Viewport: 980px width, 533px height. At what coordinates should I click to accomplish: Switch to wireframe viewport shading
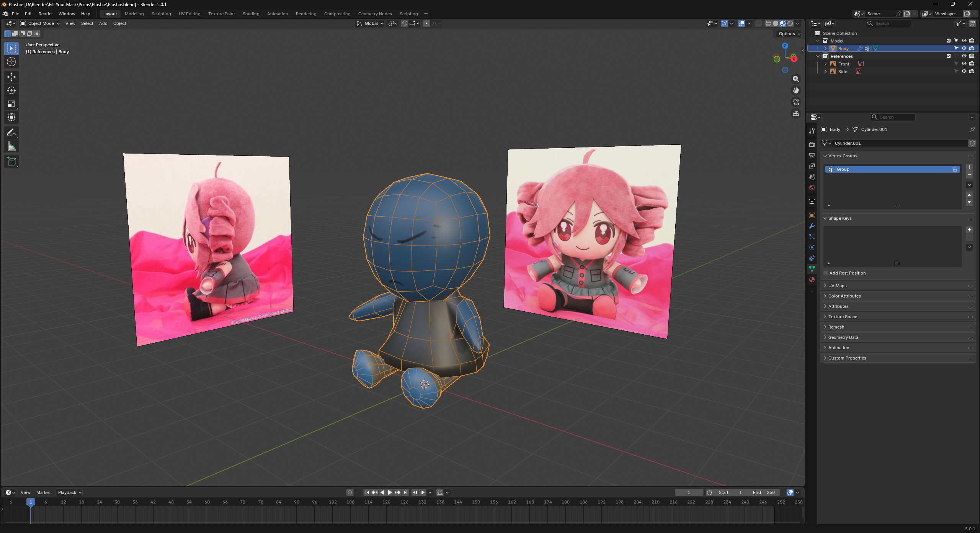click(x=768, y=23)
